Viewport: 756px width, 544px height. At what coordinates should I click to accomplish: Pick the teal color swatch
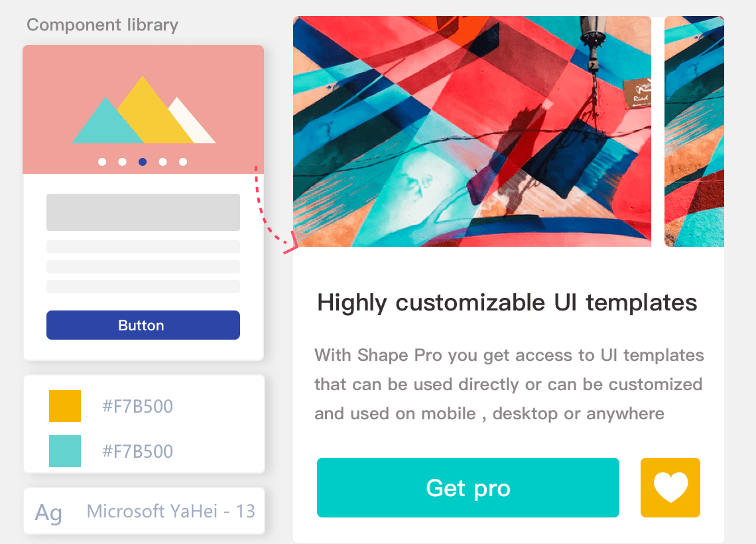65,451
